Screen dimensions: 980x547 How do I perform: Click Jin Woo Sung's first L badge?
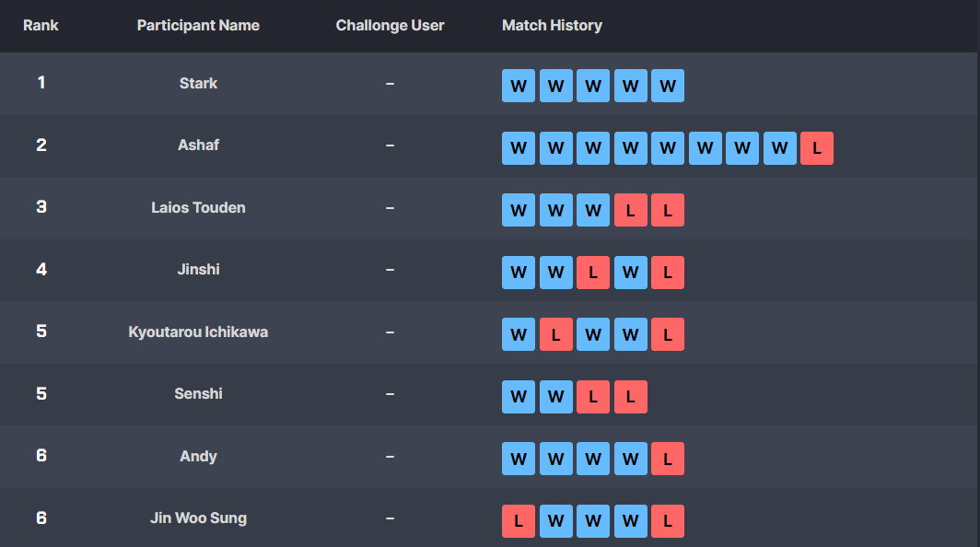click(519, 521)
